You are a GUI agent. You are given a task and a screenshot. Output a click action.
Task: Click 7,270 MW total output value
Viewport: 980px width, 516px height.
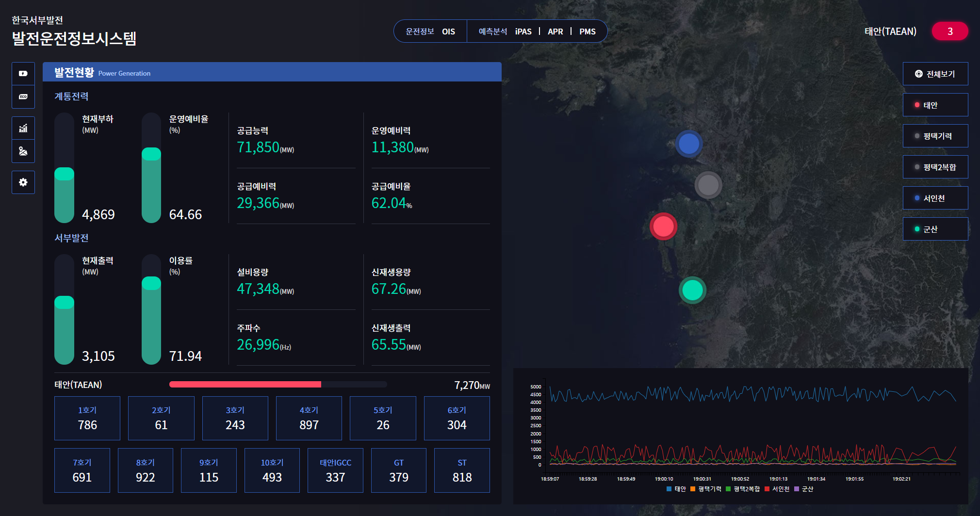click(472, 385)
